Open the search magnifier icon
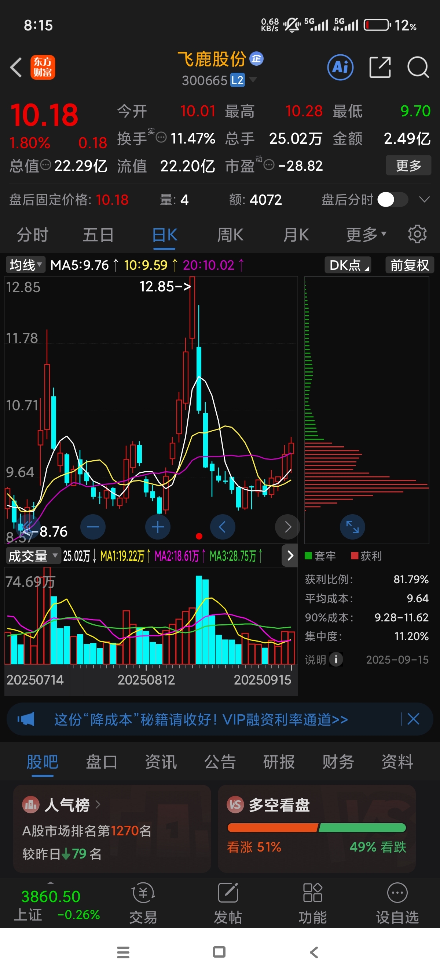 pos(418,67)
